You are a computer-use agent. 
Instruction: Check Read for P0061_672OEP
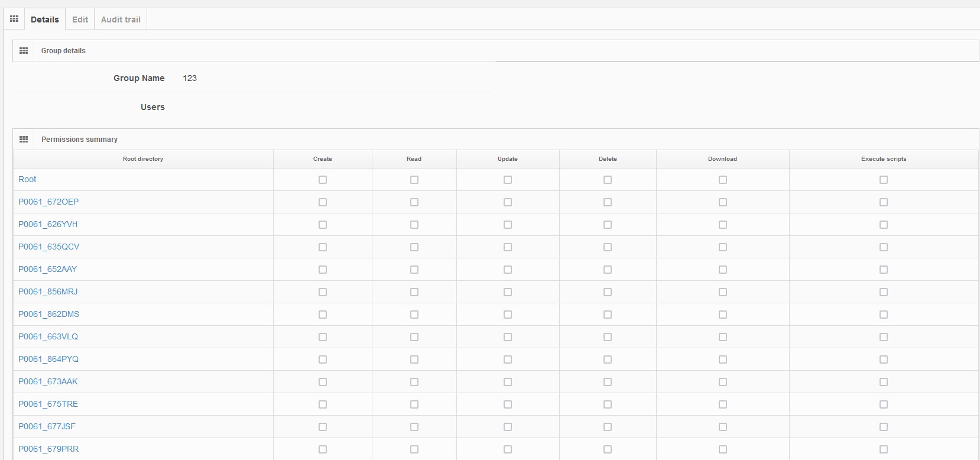(x=414, y=202)
